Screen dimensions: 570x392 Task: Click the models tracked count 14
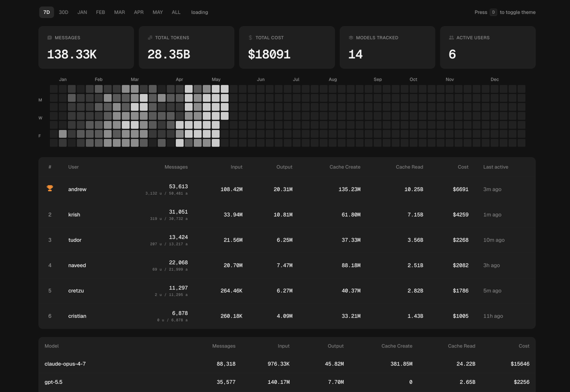click(x=355, y=55)
